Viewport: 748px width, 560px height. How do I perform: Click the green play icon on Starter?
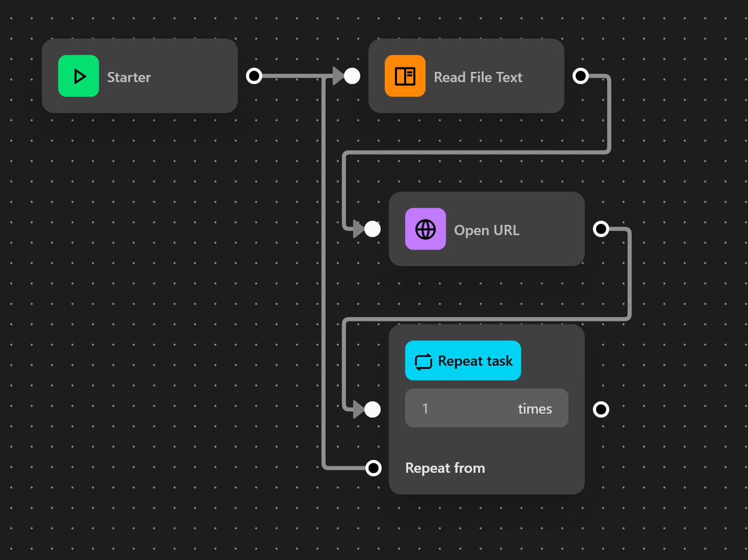click(79, 76)
